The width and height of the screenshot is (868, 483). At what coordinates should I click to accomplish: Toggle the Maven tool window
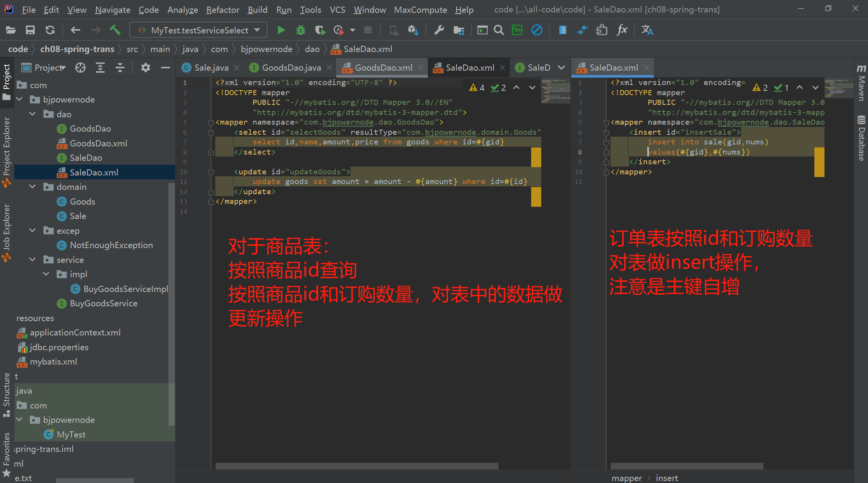(x=861, y=83)
